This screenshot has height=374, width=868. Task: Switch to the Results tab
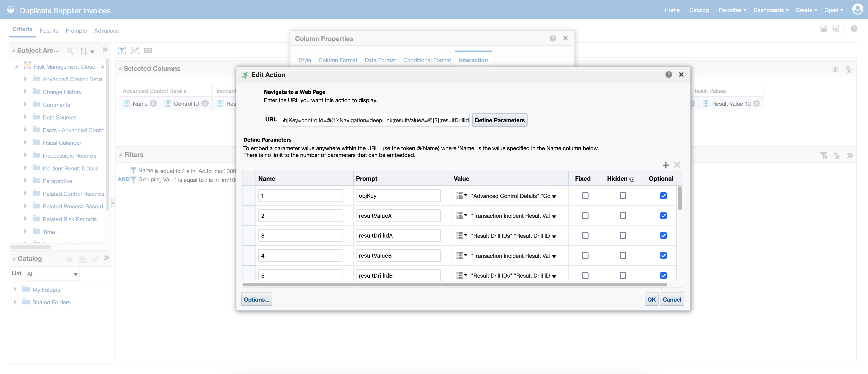click(x=49, y=30)
